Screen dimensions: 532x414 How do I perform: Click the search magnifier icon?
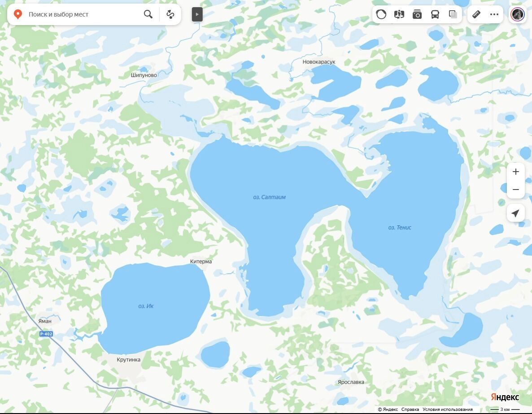point(148,14)
